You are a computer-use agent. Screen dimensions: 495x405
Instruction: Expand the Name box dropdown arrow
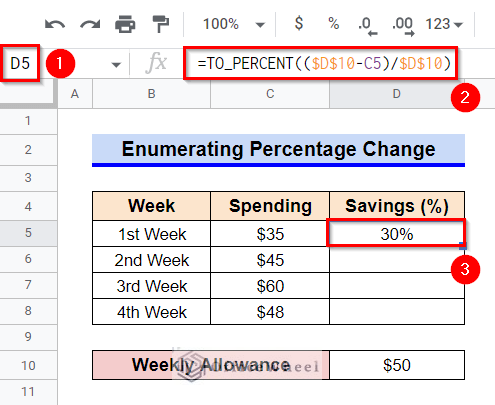(x=116, y=64)
